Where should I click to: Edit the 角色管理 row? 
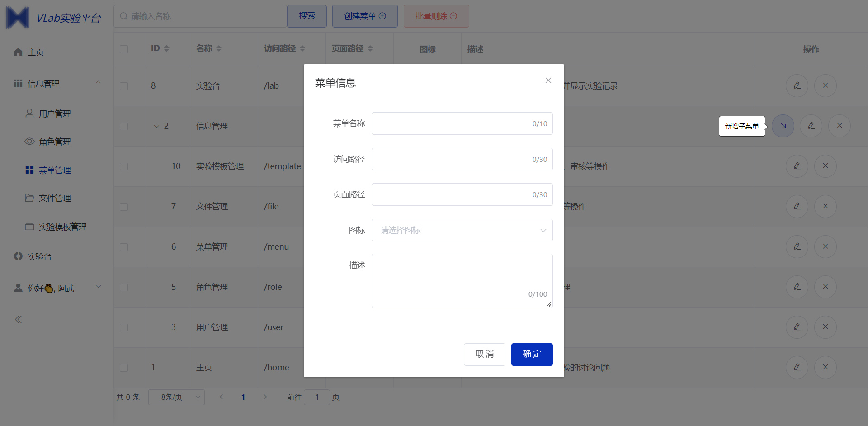(797, 287)
